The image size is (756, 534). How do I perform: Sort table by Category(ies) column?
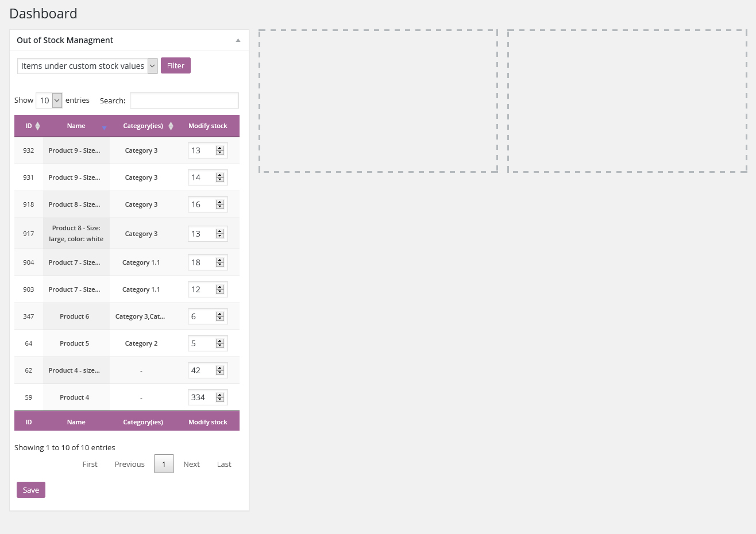pos(143,126)
